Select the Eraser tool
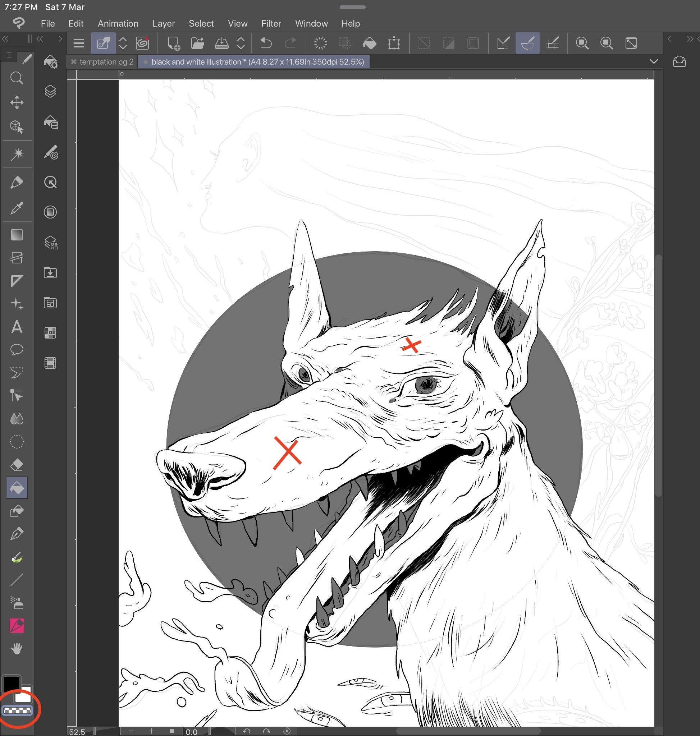This screenshot has width=700, height=736. click(x=17, y=465)
